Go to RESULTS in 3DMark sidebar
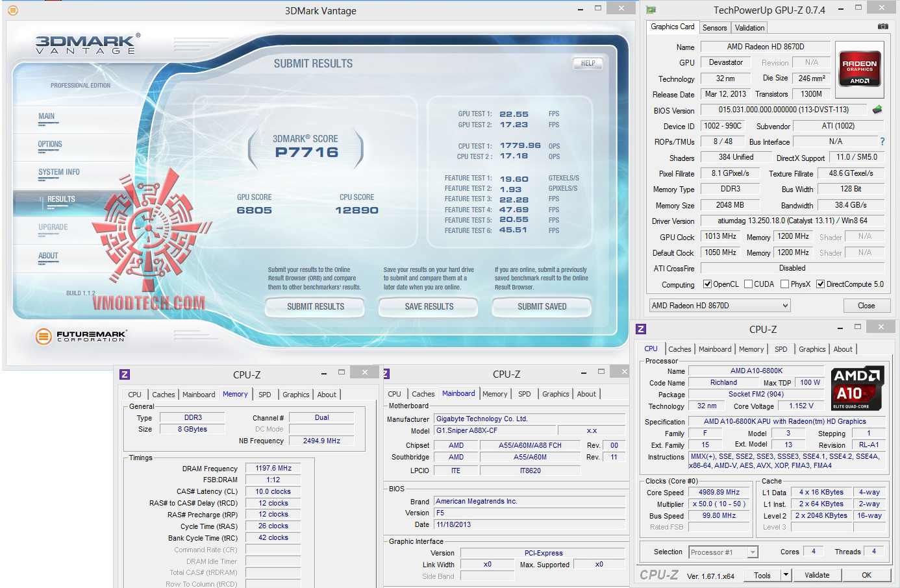The image size is (900, 588). (61, 199)
